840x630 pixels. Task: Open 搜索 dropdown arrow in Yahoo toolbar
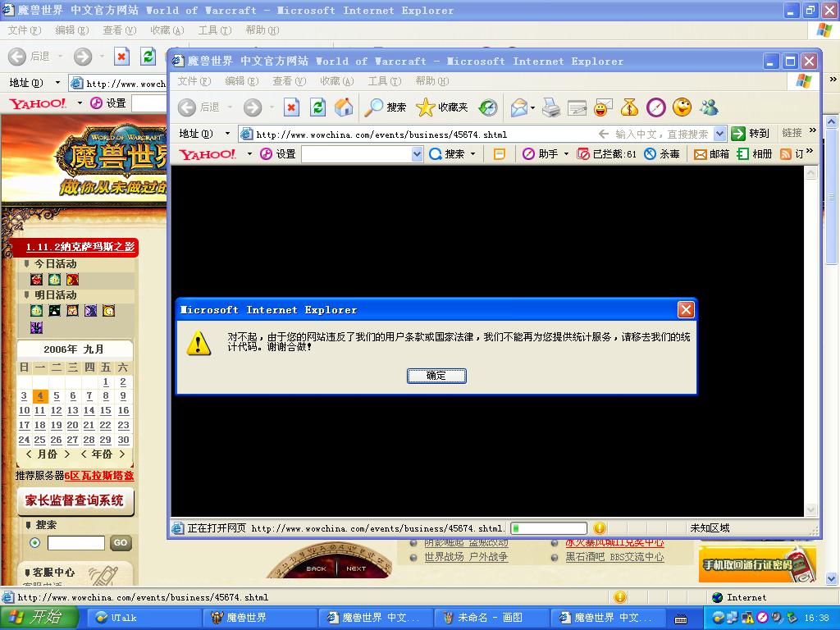[473, 154]
